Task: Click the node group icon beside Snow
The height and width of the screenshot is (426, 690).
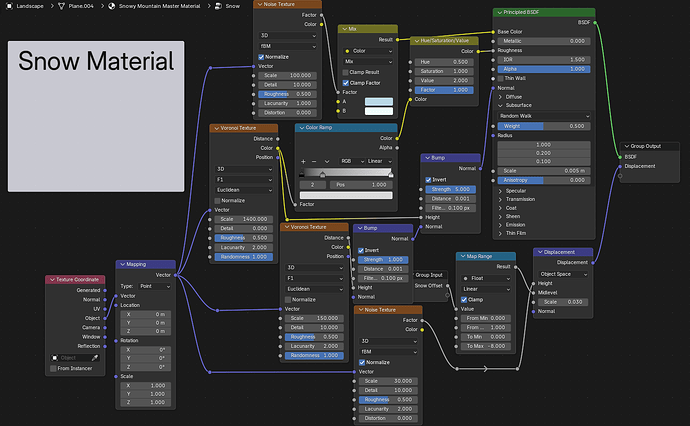Action: 218,6
